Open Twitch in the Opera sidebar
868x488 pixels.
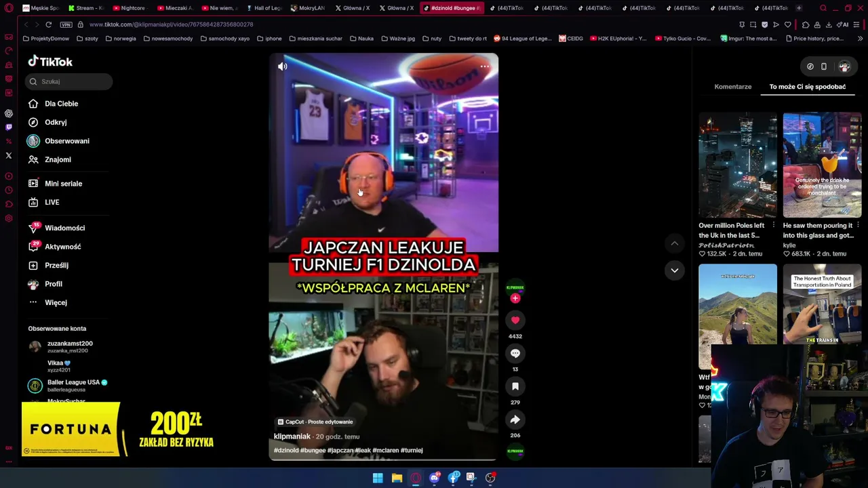pyautogui.click(x=9, y=127)
